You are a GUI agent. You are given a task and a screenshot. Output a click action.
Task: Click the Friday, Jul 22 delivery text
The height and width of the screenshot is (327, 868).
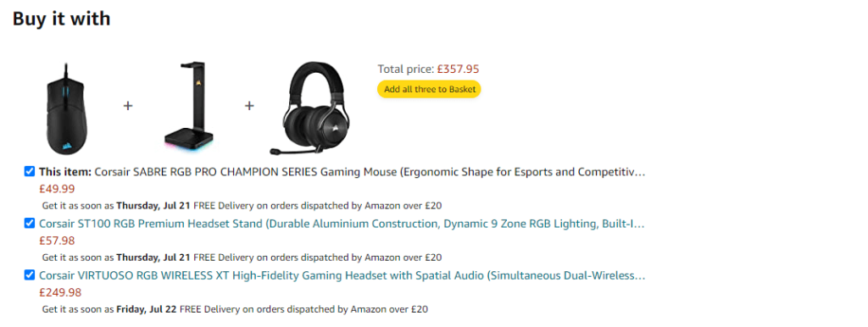pyautogui.click(x=146, y=309)
